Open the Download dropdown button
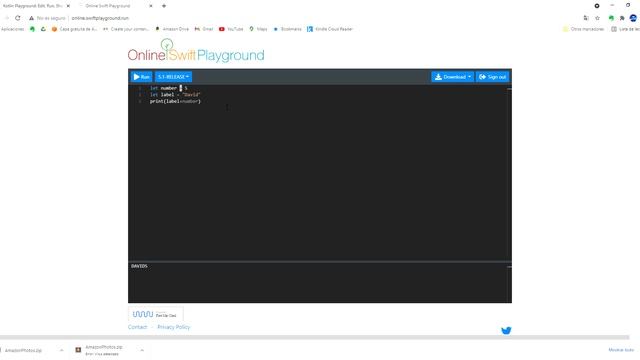This screenshot has height=360, width=640. (x=452, y=77)
